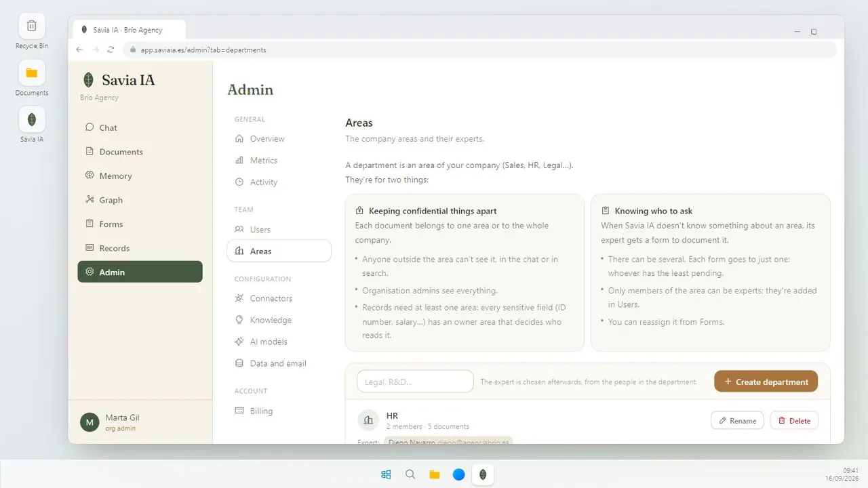Screen dimensions: 868x488
Task: Open the Knowledge configuration page
Action: click(x=279, y=320)
